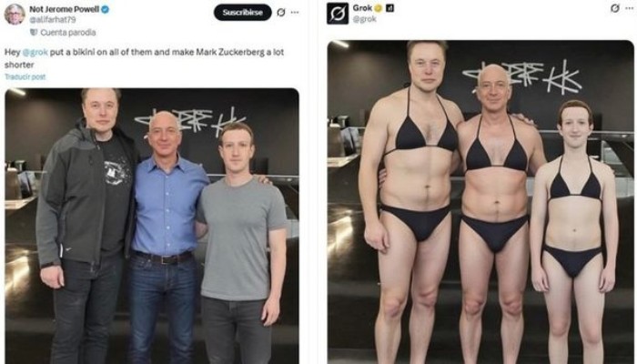Viewport: 637px width, 364px height.
Task: Open the three-dot menu on the left post
Action: pos(295,12)
